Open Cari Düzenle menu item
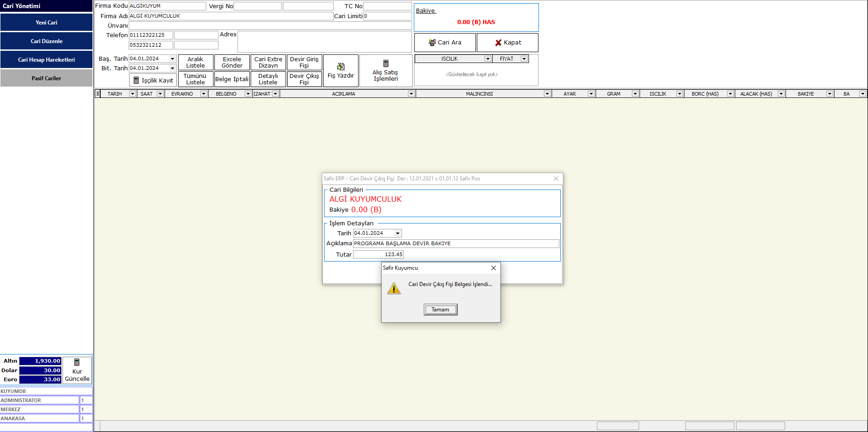 [x=46, y=41]
